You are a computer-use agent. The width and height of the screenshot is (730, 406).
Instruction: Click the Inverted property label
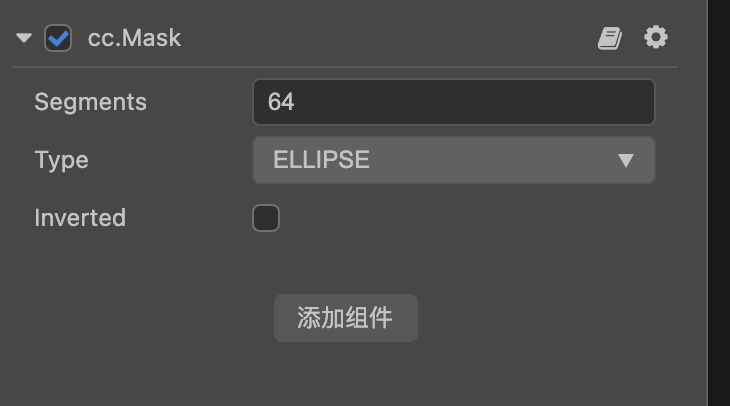(x=80, y=218)
